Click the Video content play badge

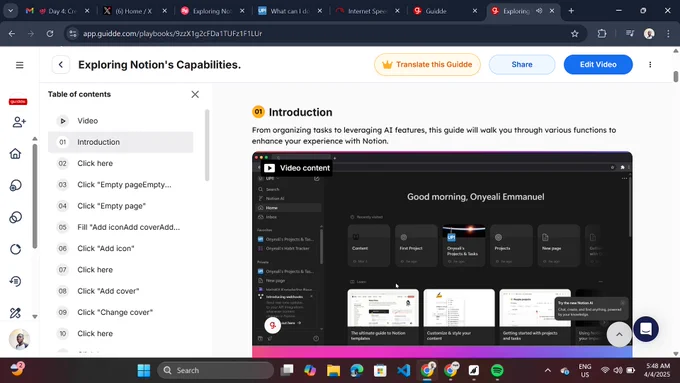pyautogui.click(x=297, y=168)
